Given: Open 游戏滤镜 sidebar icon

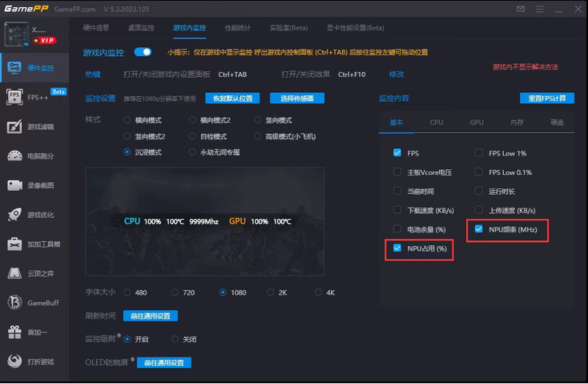Looking at the screenshot, I should pos(15,126).
